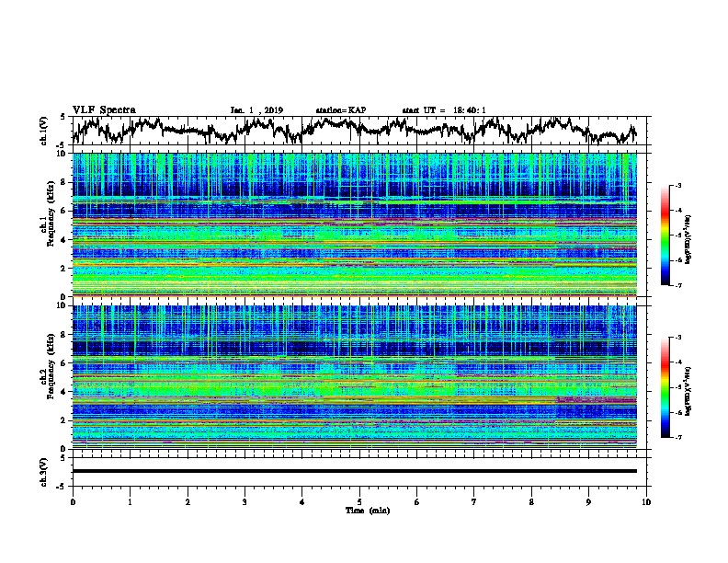Click the ch.3(V) axis label

tap(44, 472)
